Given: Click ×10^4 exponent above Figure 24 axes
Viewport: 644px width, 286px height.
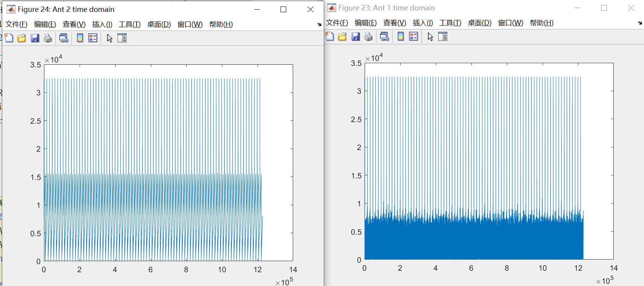Looking at the screenshot, I should (53, 59).
